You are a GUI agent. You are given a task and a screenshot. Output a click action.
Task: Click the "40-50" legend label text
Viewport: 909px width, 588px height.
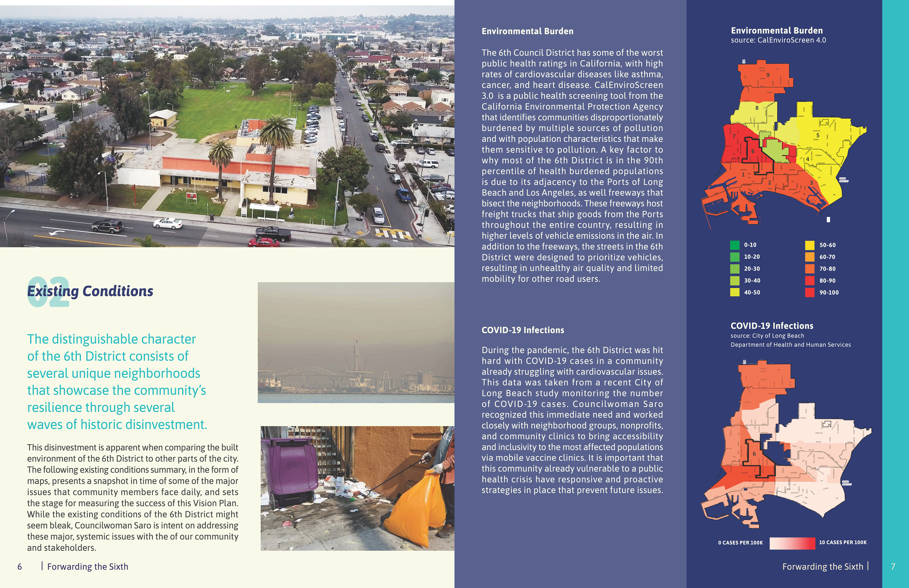pyautogui.click(x=752, y=292)
